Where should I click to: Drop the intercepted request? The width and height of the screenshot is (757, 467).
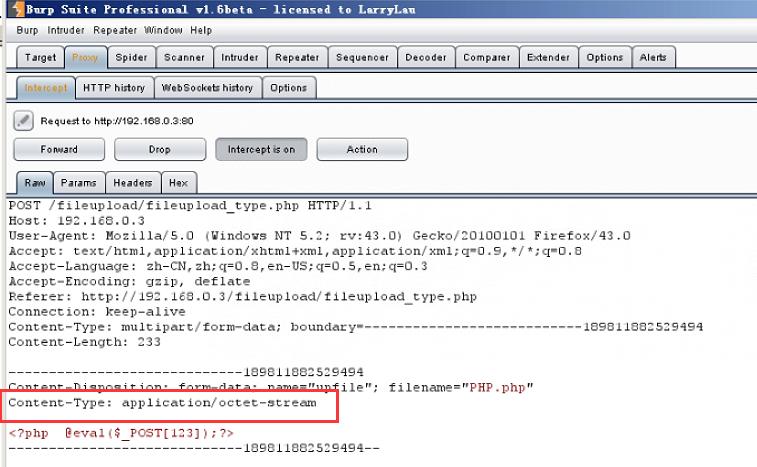160,150
